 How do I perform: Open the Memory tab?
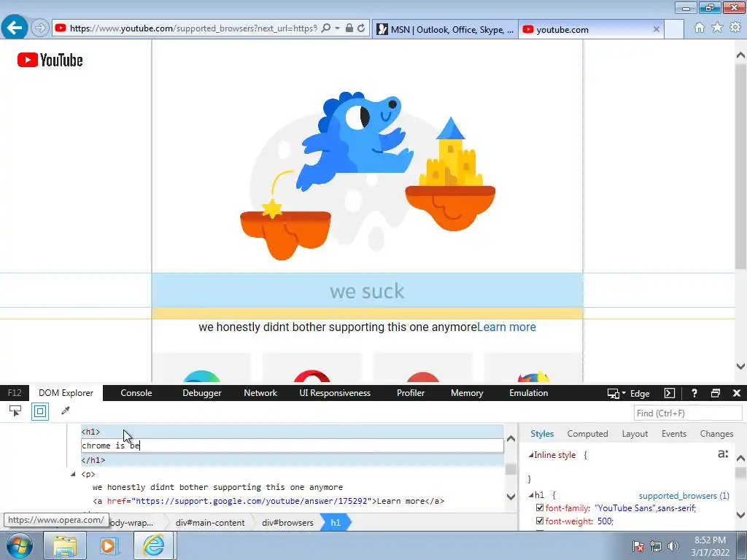(x=467, y=393)
